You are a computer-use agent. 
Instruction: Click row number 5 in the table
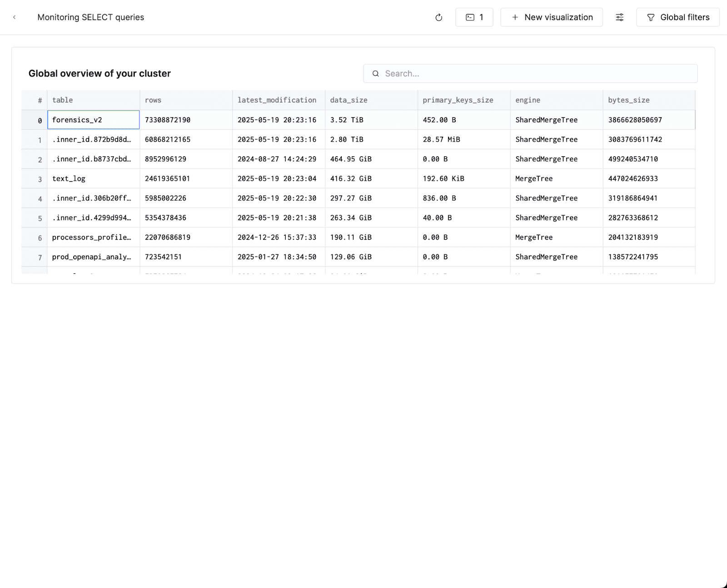point(40,218)
